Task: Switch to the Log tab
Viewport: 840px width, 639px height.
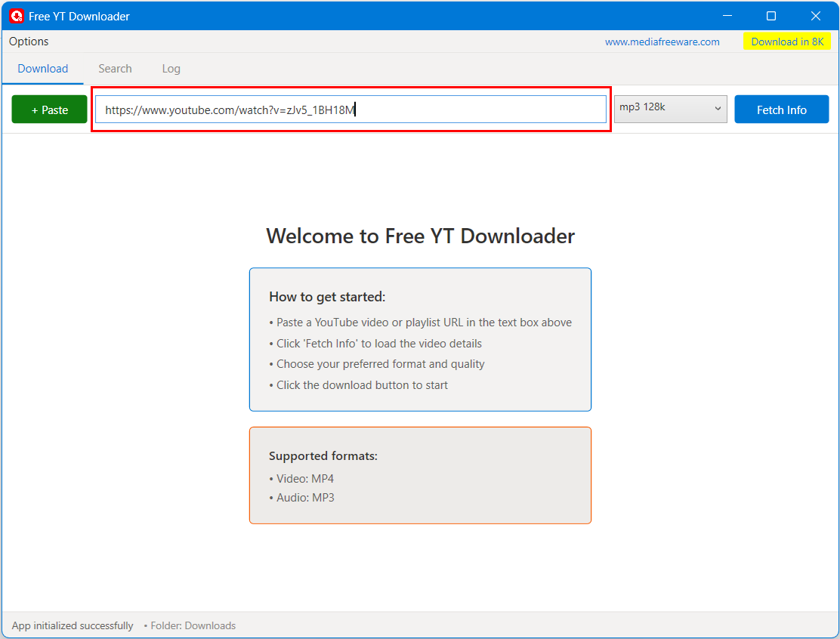Action: pos(171,68)
